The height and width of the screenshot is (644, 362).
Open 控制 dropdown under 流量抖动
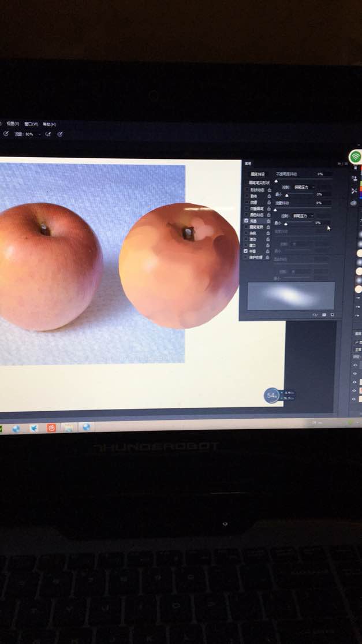pos(303,216)
